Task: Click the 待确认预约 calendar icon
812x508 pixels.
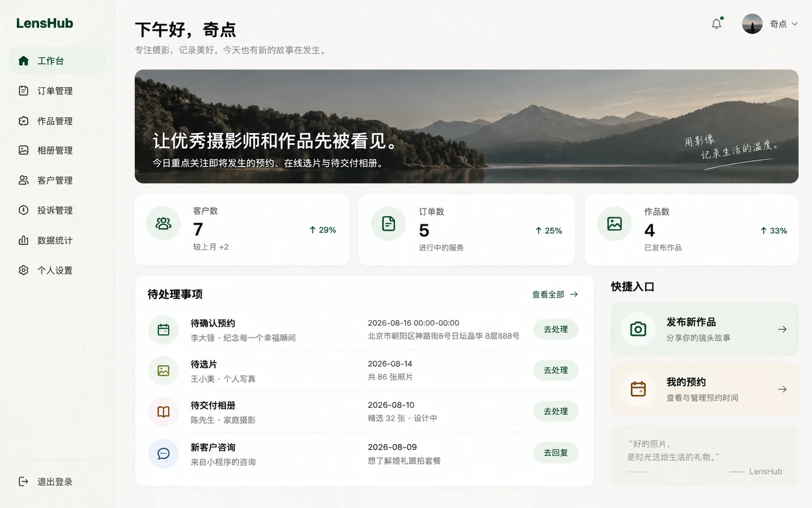Action: (163, 329)
